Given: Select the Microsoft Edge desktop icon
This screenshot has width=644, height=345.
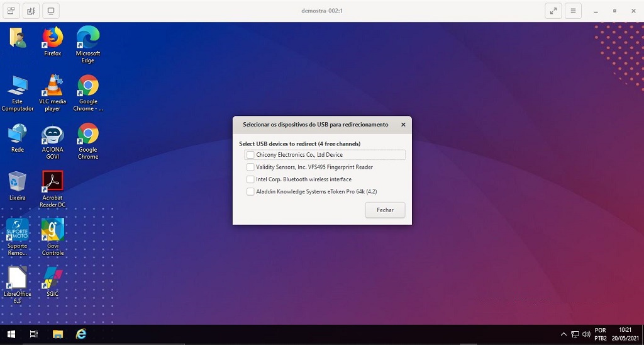Looking at the screenshot, I should pos(88,38).
